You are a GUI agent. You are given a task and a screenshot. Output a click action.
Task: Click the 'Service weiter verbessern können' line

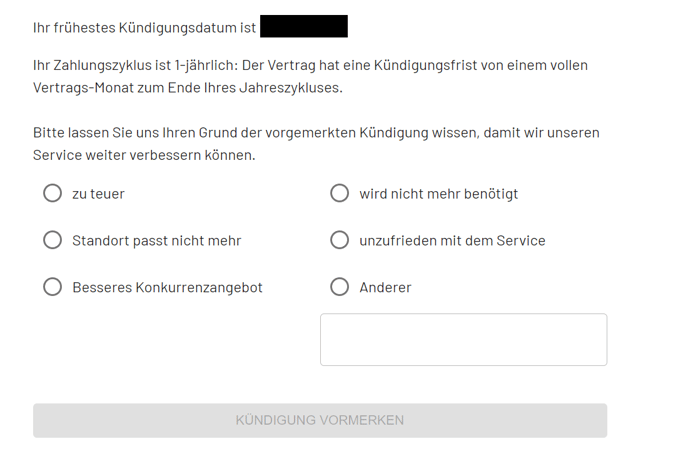click(x=144, y=155)
